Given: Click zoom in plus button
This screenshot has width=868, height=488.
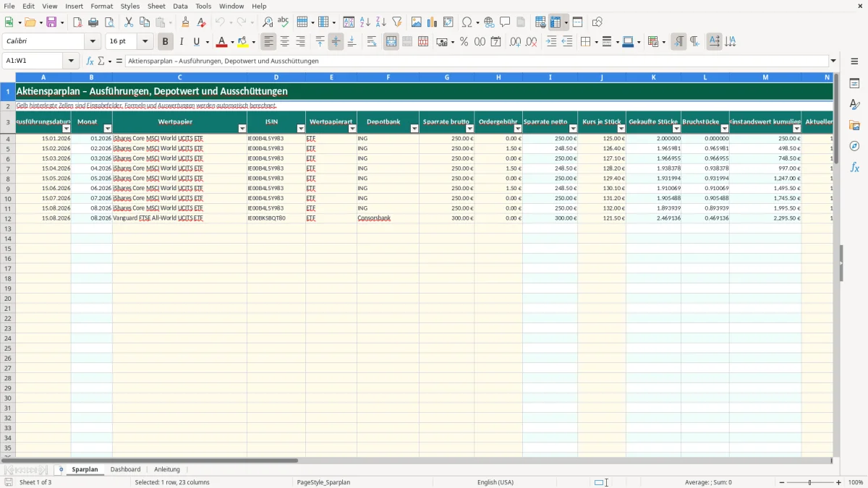Looking at the screenshot, I should [839, 482].
